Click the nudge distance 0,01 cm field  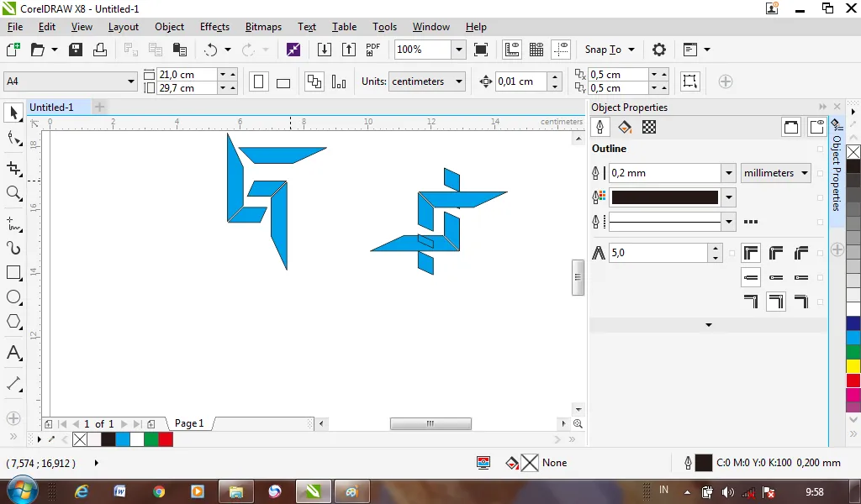(520, 81)
